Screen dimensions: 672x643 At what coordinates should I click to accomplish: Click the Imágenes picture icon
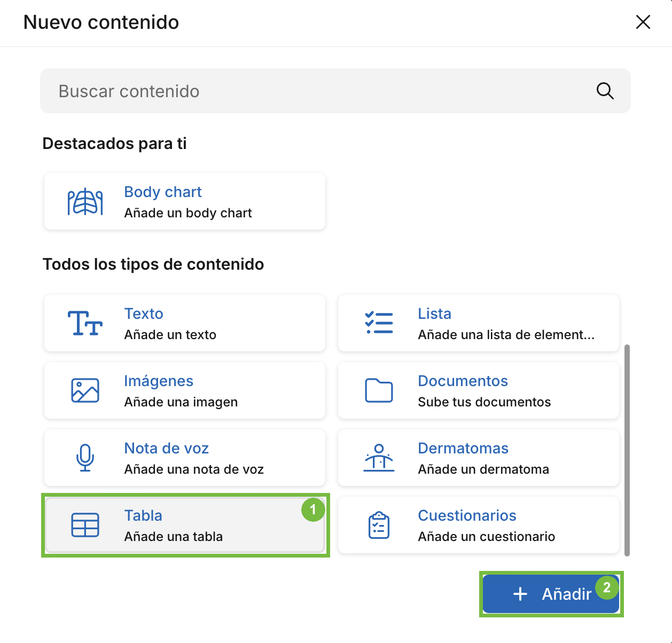pos(85,390)
